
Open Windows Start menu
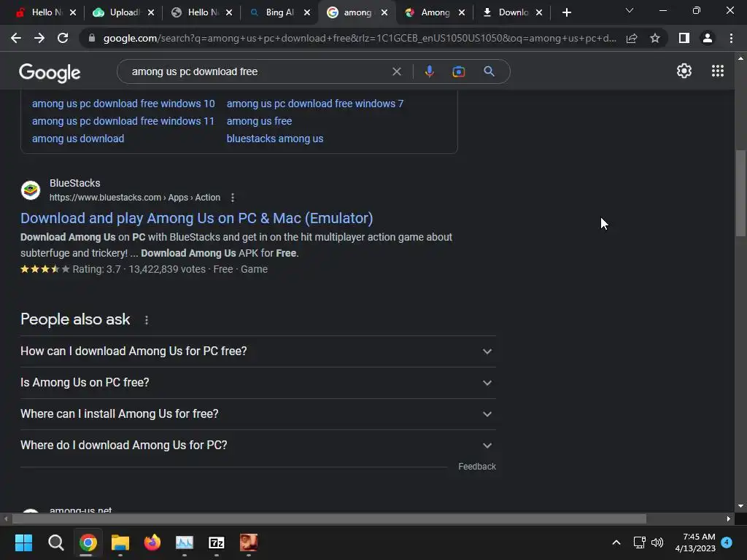tap(23, 542)
